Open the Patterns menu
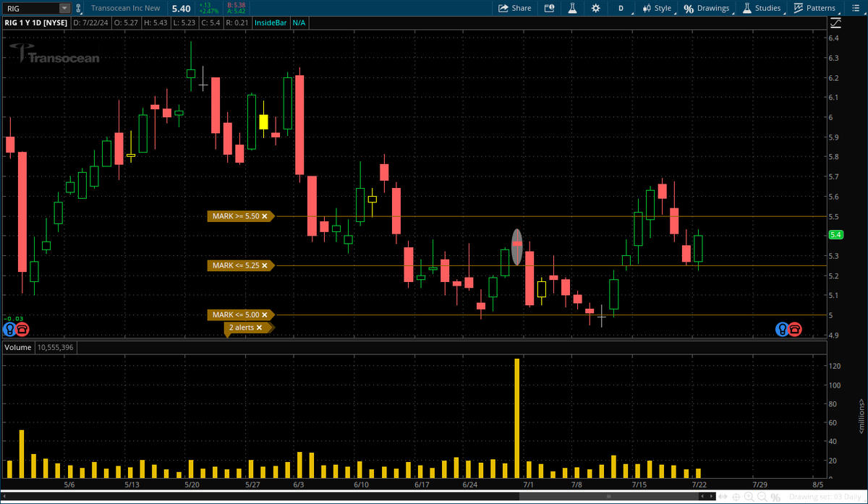 814,8
